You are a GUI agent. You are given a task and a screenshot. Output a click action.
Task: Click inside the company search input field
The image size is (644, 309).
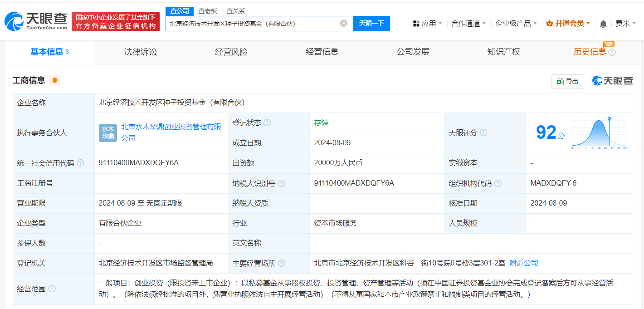[254, 23]
